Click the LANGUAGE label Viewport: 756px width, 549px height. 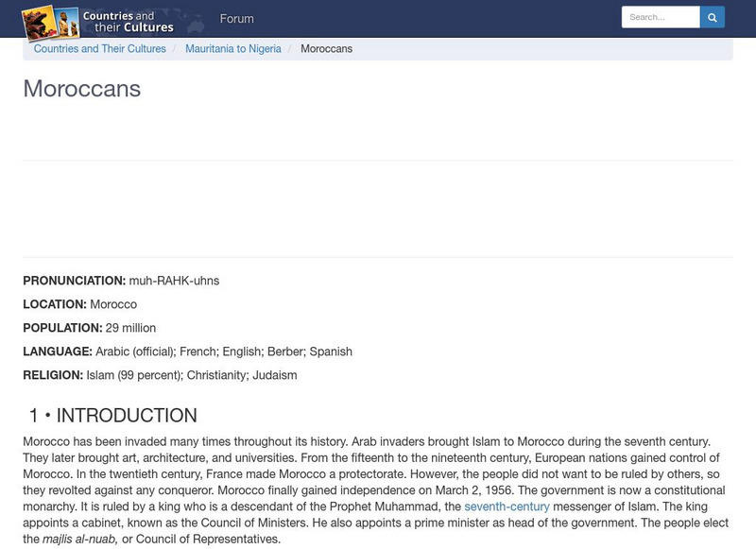(x=58, y=352)
